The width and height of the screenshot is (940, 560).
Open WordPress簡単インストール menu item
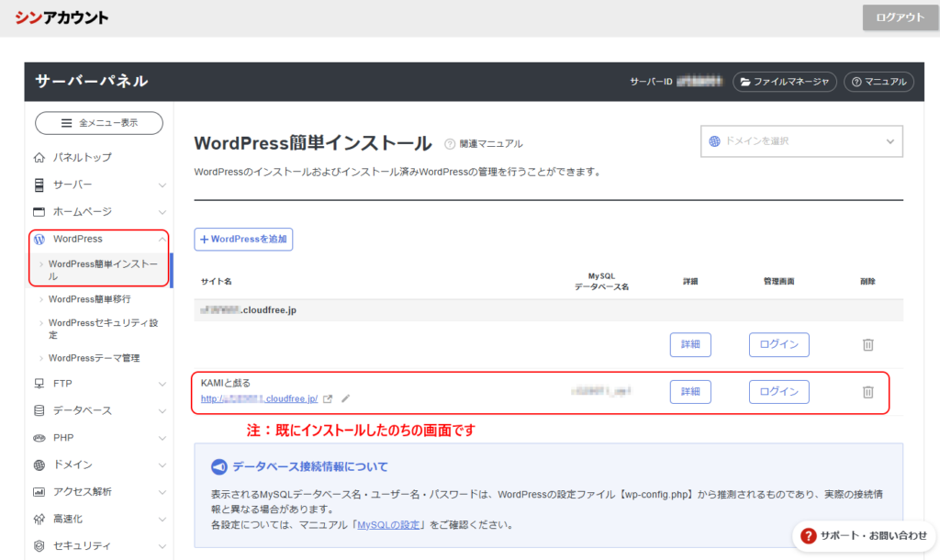click(x=103, y=270)
